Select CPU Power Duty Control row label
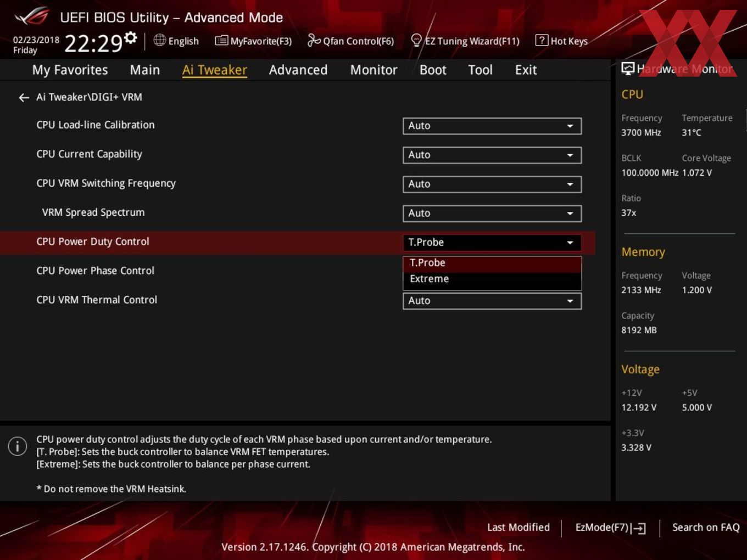747x560 pixels. coord(93,242)
